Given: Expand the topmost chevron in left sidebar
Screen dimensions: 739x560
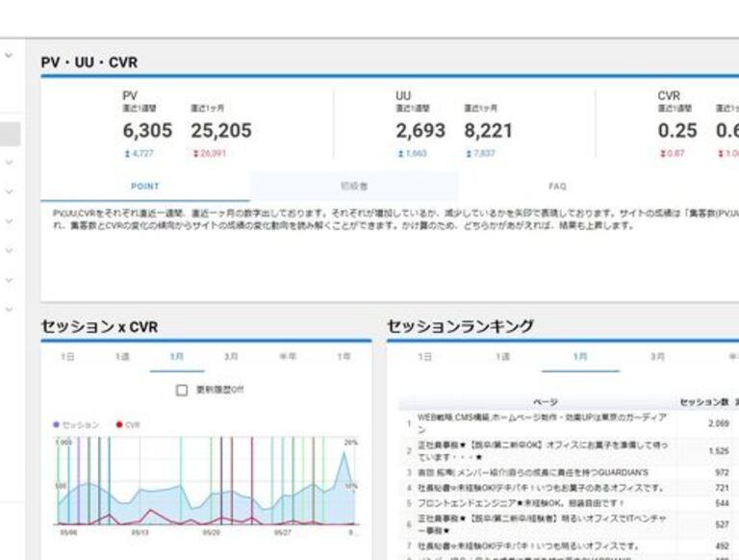Looking at the screenshot, I should click(9, 56).
